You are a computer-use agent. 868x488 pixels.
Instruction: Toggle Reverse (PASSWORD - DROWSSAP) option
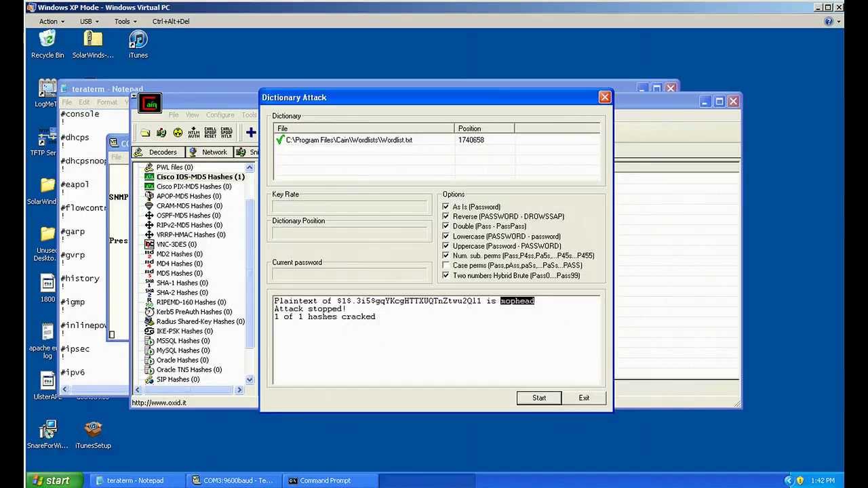446,216
